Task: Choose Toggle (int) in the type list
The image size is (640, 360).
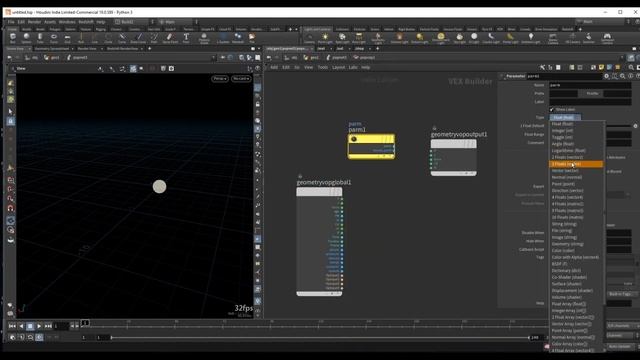Action: [x=576, y=138]
